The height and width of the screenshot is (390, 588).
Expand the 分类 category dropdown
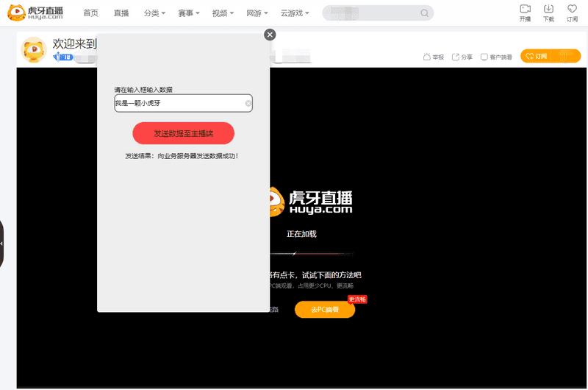[154, 13]
